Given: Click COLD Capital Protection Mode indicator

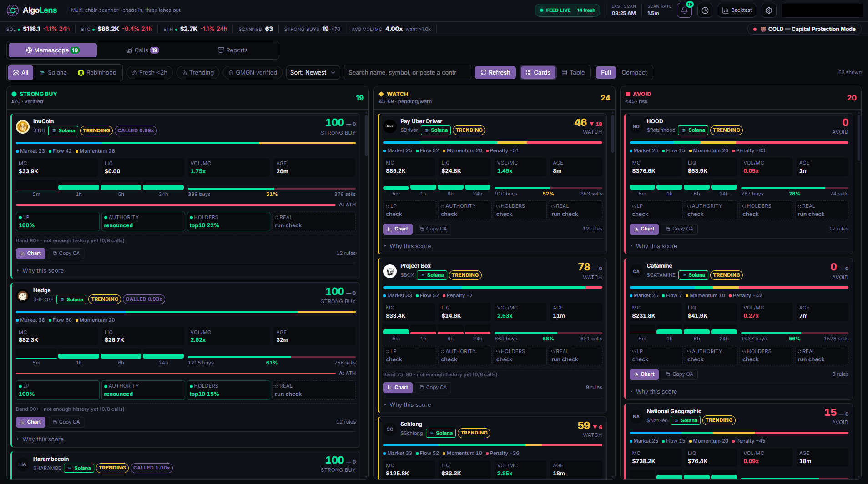Looking at the screenshot, I should [x=805, y=29].
